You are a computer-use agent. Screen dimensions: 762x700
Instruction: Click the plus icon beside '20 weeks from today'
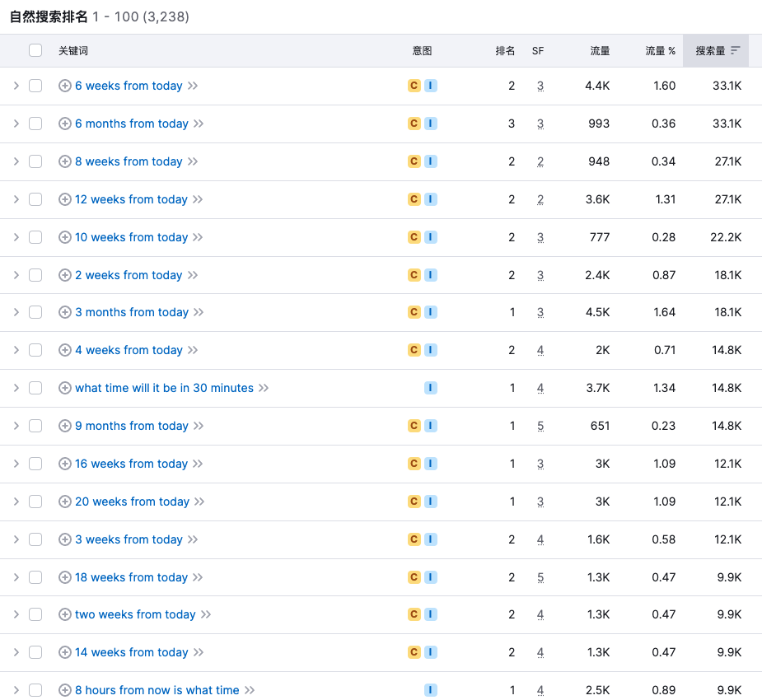point(65,502)
